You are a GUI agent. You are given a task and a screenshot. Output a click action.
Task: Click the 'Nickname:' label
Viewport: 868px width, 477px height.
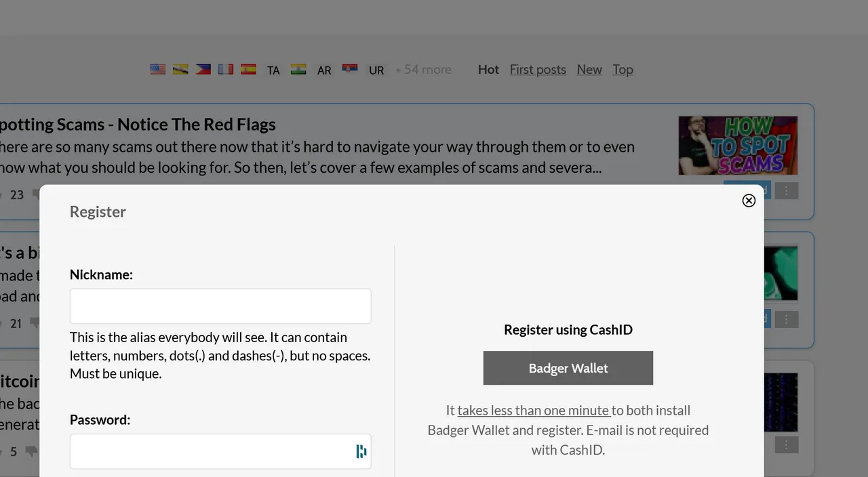click(x=101, y=274)
